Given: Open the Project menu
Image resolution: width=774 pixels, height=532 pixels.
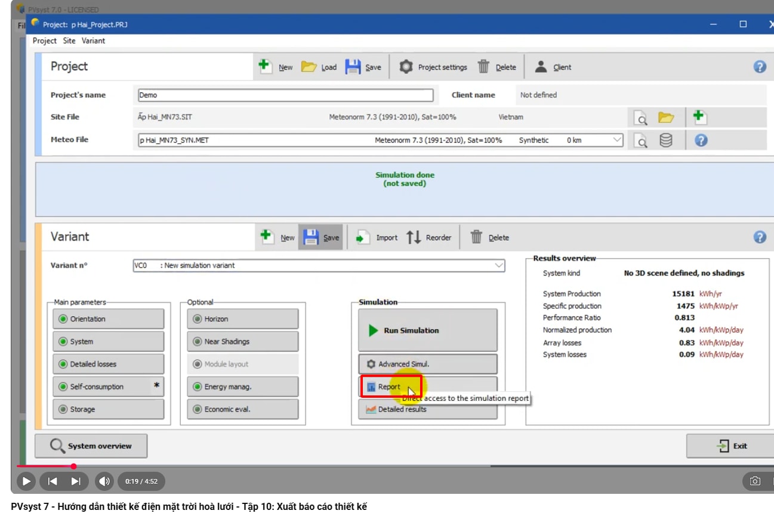Looking at the screenshot, I should click(x=45, y=41).
